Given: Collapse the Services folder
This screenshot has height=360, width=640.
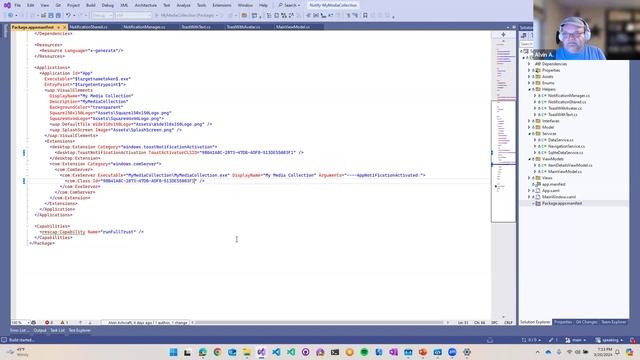Looking at the screenshot, I should click(x=529, y=133).
